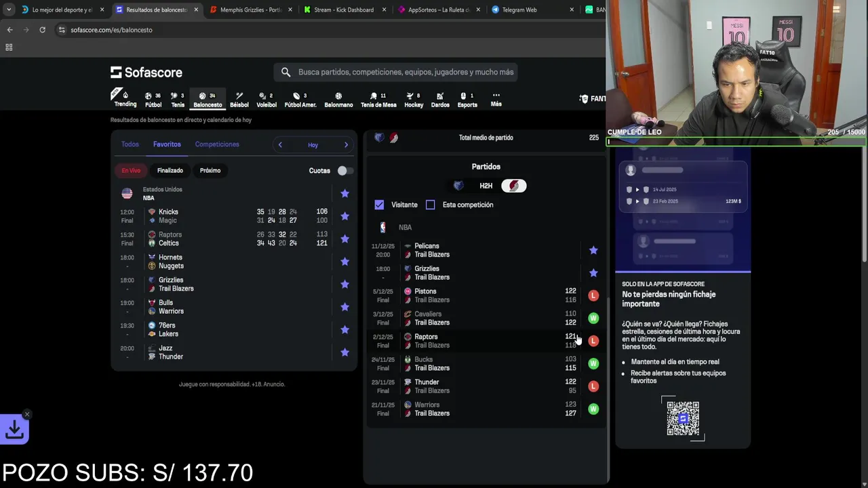Viewport: 868px width, 488px height.
Task: Filter by Finalizado games
Action: [170, 171]
